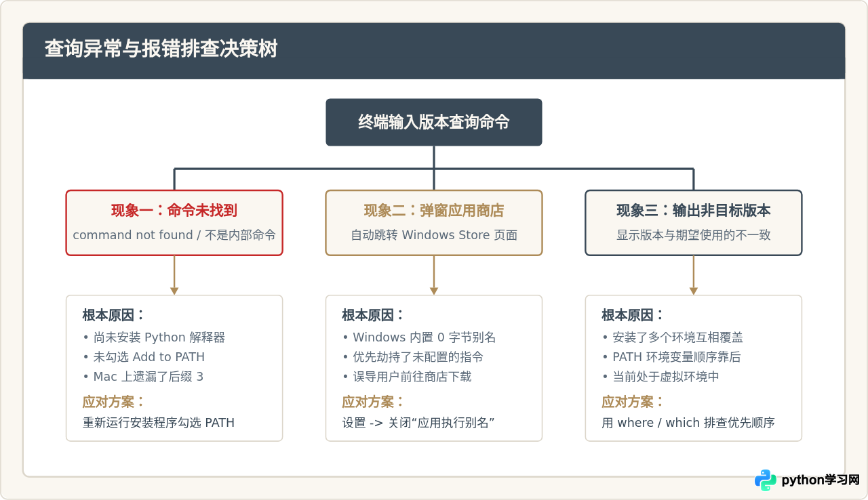Click the heading "现象二：弹窗应用商店"

[x=434, y=211]
